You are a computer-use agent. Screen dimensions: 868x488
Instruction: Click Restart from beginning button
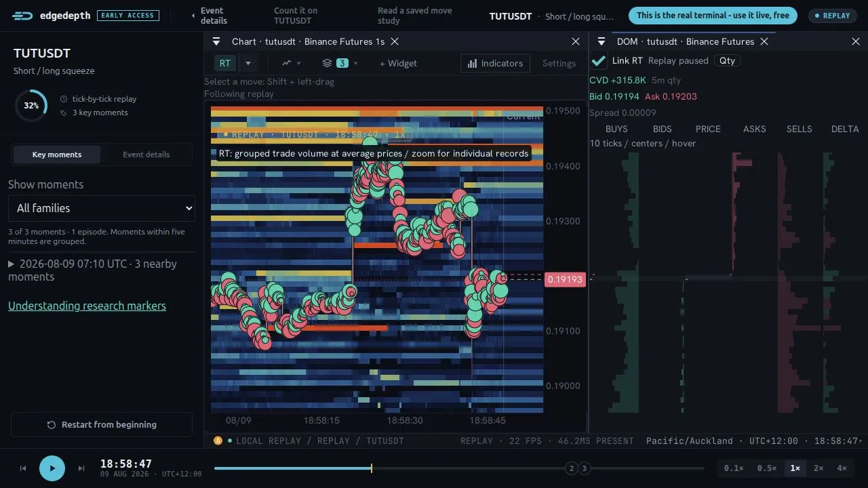click(x=102, y=424)
